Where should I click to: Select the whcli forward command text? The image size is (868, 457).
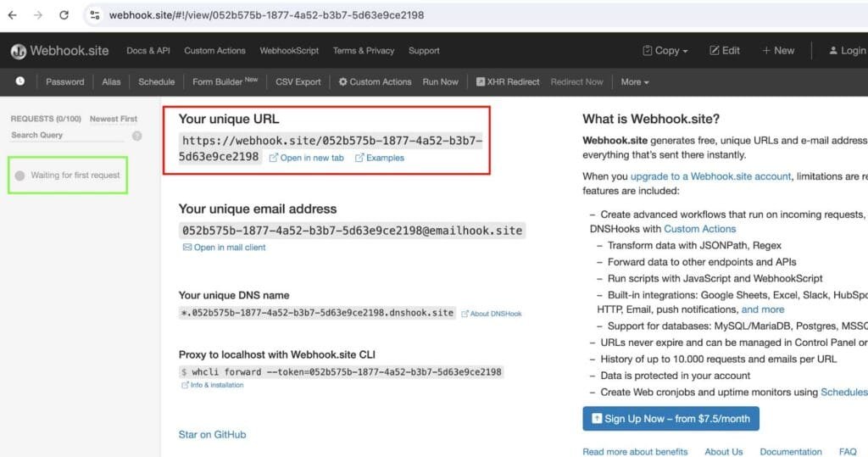click(x=341, y=372)
